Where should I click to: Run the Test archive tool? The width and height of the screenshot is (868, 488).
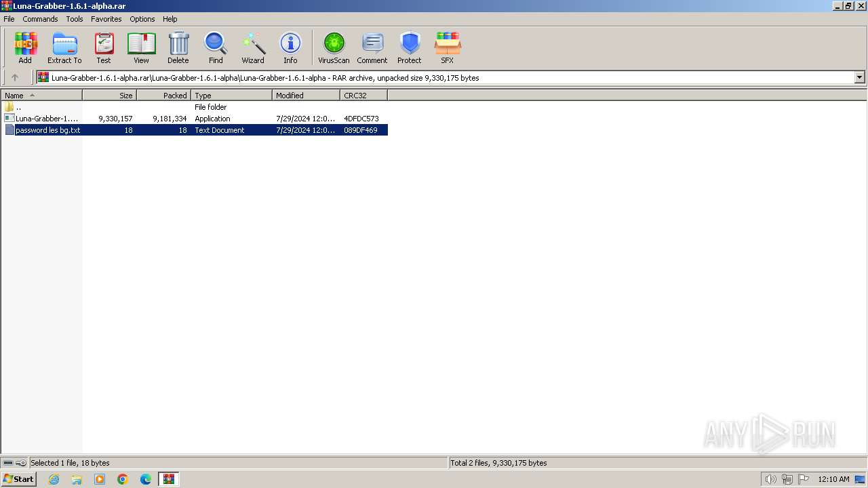coord(104,47)
